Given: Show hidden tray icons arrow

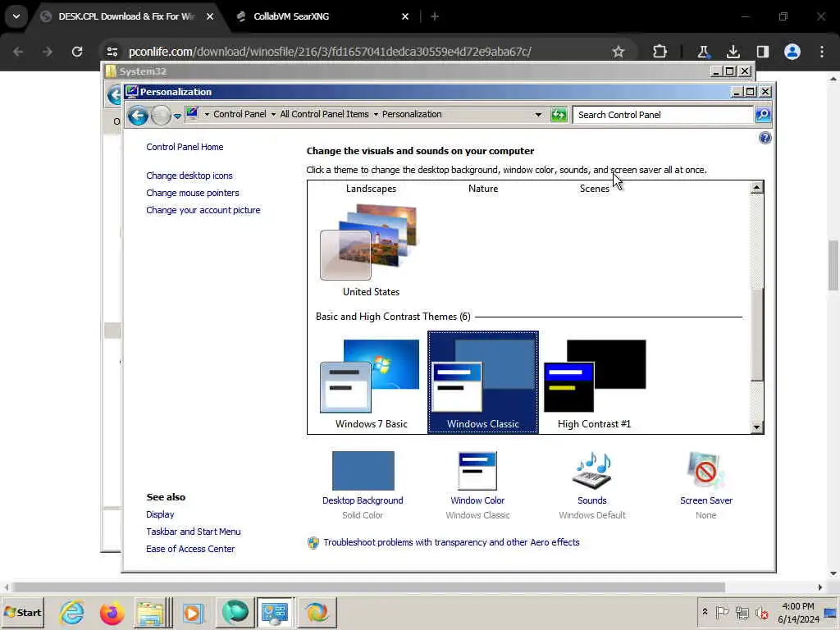Looking at the screenshot, I should pos(705,612).
